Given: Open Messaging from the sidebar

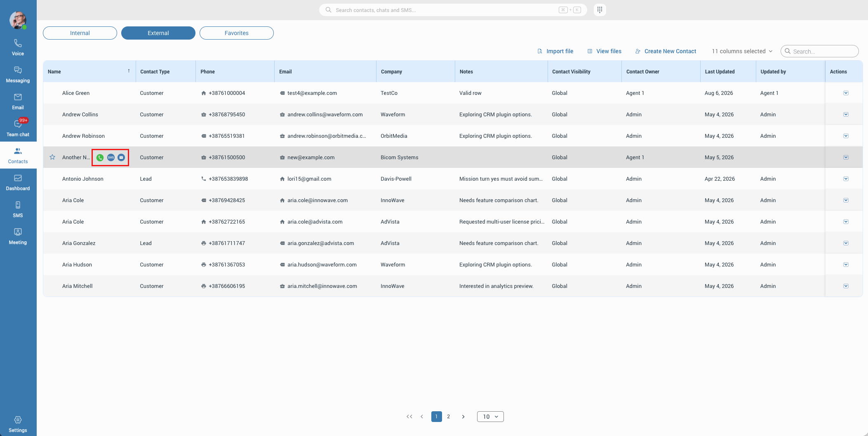Looking at the screenshot, I should [x=18, y=75].
